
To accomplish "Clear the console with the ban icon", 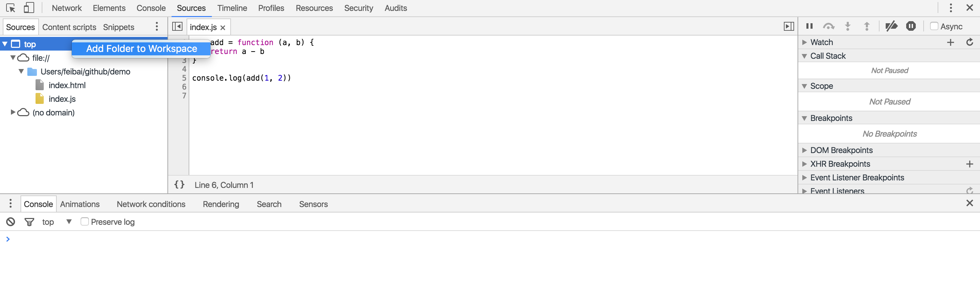I will (11, 222).
